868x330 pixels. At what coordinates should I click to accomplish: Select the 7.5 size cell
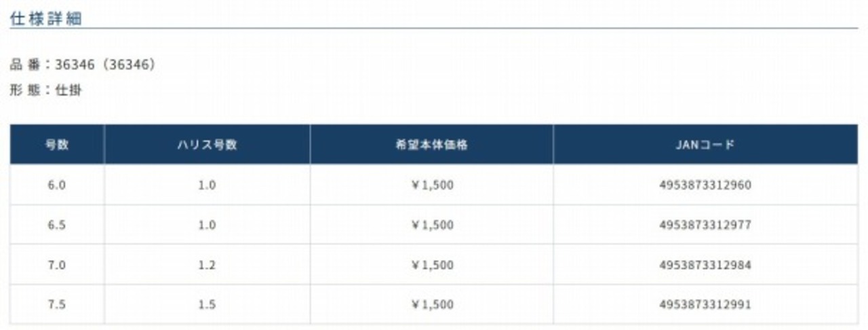point(57,304)
